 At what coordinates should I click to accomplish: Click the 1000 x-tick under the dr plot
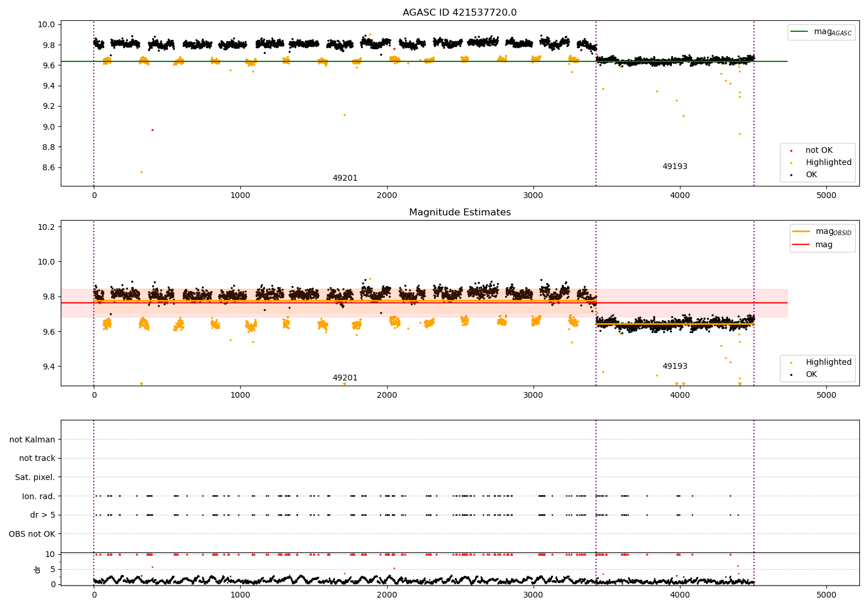[240, 595]
